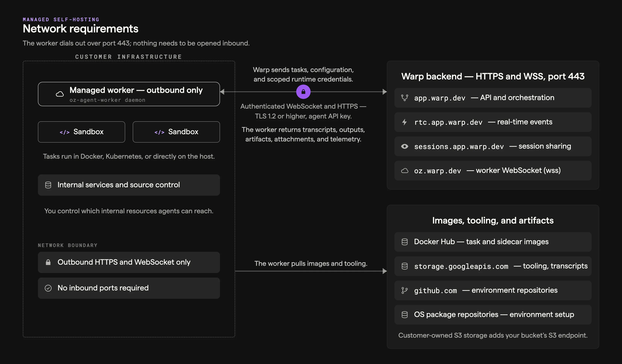Click the git branch icon beside github.com
Image resolution: width=622 pixels, height=364 pixels.
pos(404,290)
